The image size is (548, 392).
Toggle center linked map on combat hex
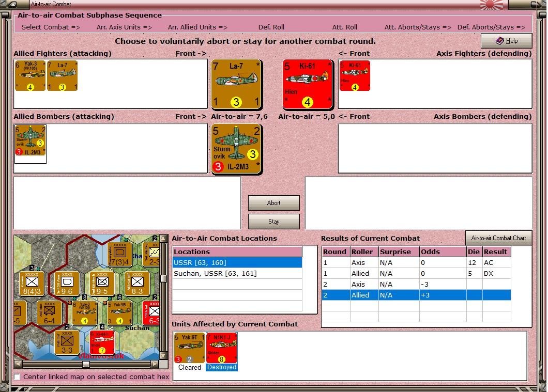17,377
